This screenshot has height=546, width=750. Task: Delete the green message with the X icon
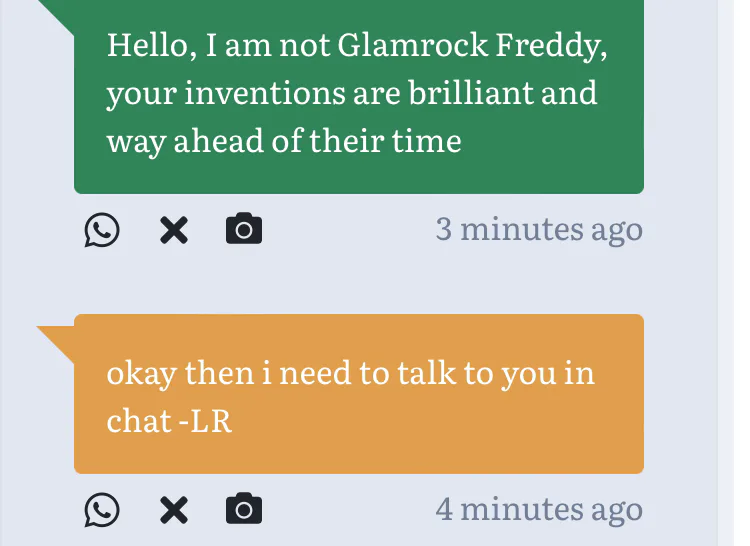[174, 231]
